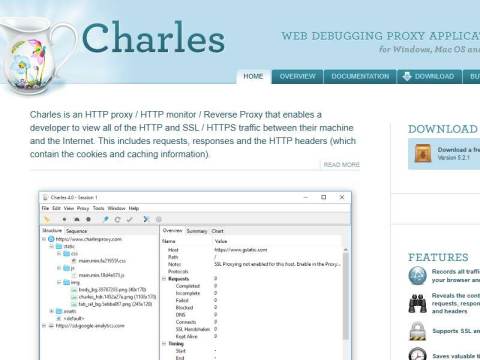Switch to the Structure tab
The image size is (480, 360).
pyautogui.click(x=52, y=231)
